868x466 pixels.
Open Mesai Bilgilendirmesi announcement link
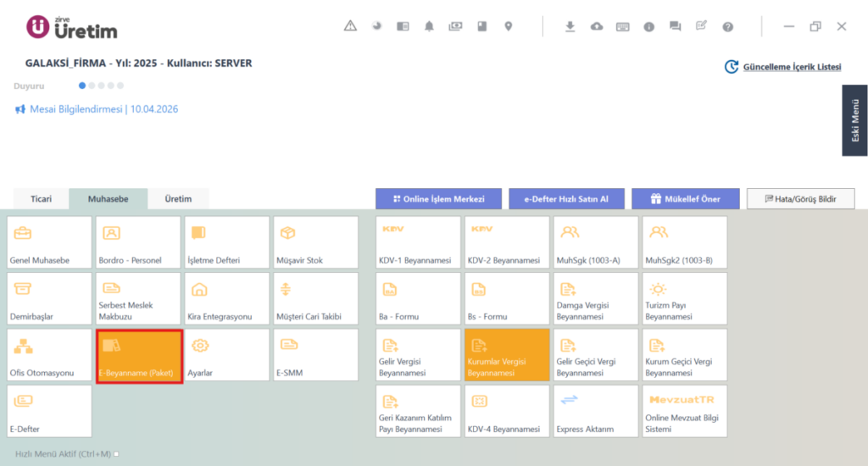(103, 109)
